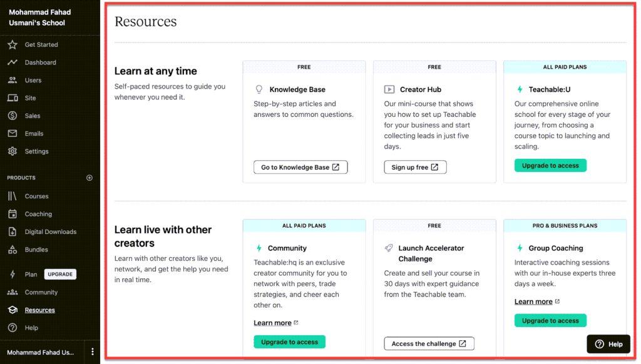Go to Dashboard in the sidebar

coord(41,63)
